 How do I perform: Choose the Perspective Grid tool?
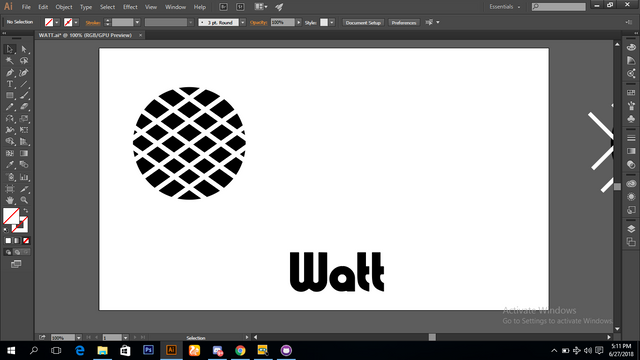coord(24,142)
